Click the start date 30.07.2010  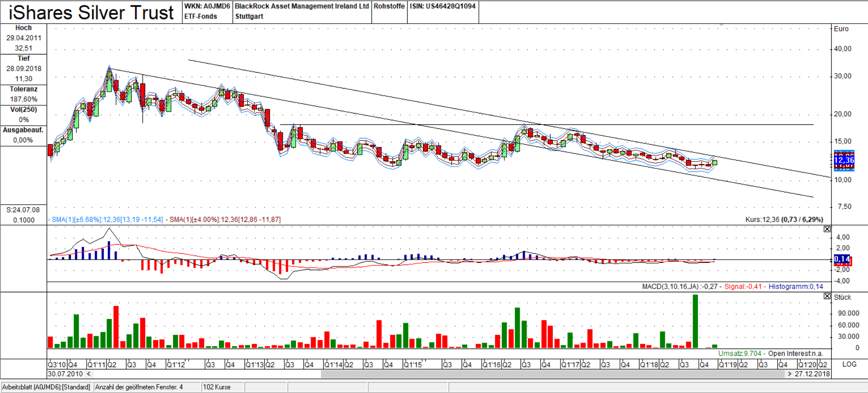pyautogui.click(x=65, y=374)
